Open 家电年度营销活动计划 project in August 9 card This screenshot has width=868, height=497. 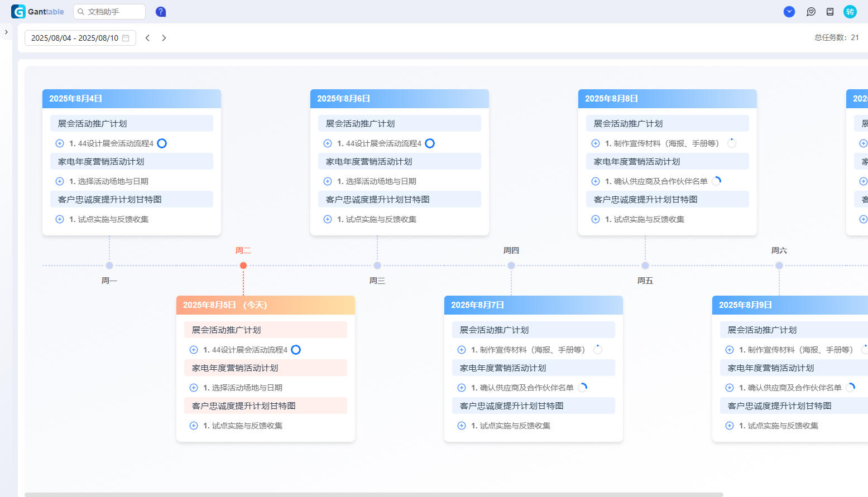tap(794, 368)
